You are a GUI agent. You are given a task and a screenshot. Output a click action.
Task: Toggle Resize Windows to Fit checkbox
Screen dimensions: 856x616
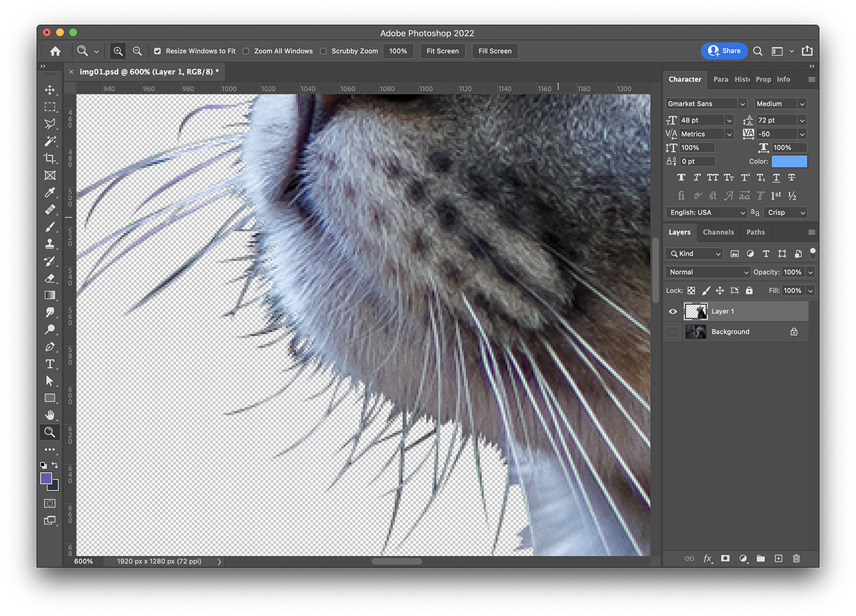pyautogui.click(x=157, y=51)
